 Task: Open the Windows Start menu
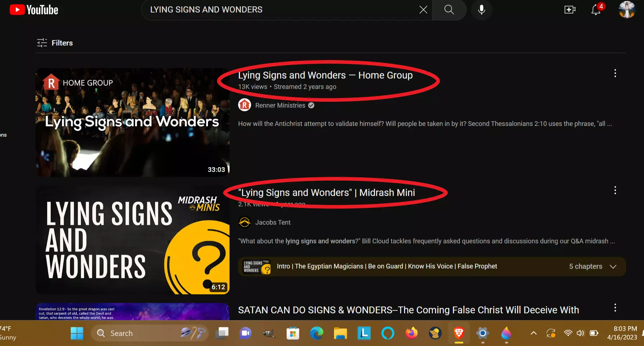(77, 333)
